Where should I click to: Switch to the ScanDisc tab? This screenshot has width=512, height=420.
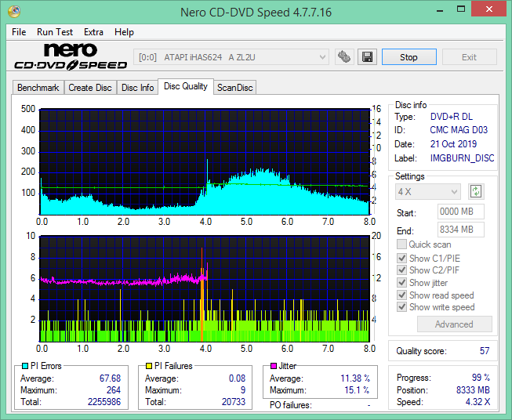click(x=234, y=88)
